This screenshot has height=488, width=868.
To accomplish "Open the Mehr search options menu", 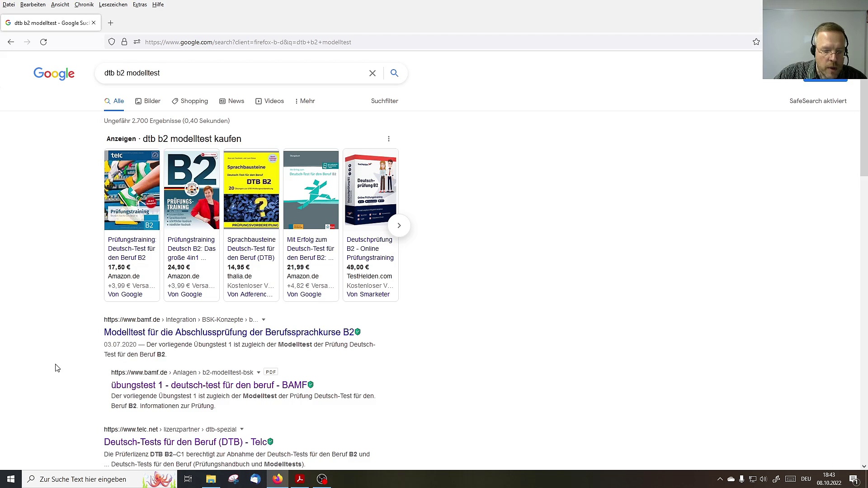I will pyautogui.click(x=305, y=101).
